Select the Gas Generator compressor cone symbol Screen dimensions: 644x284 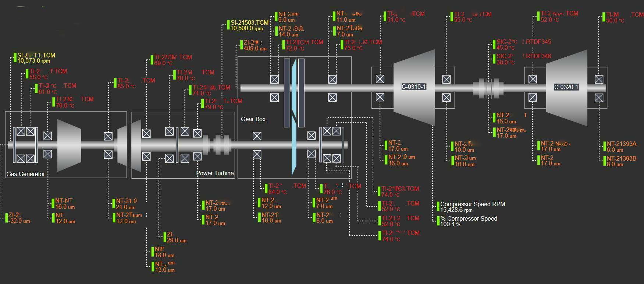point(69,145)
